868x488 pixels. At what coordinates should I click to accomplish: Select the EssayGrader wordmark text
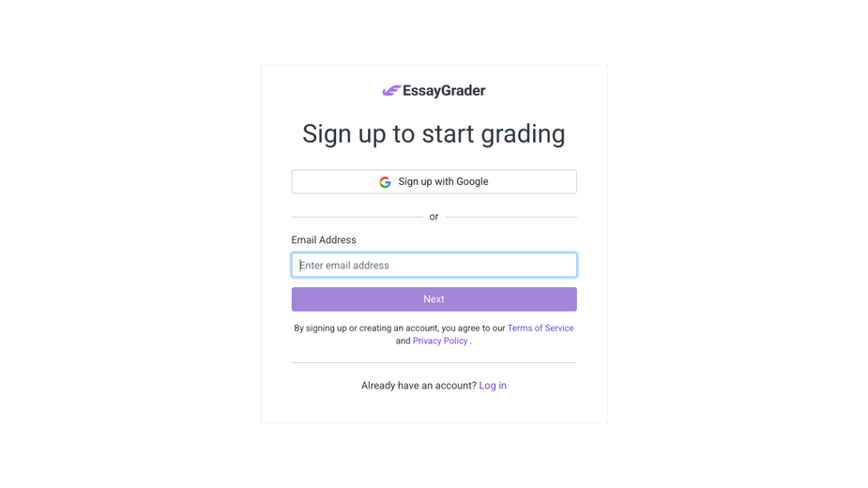(444, 91)
